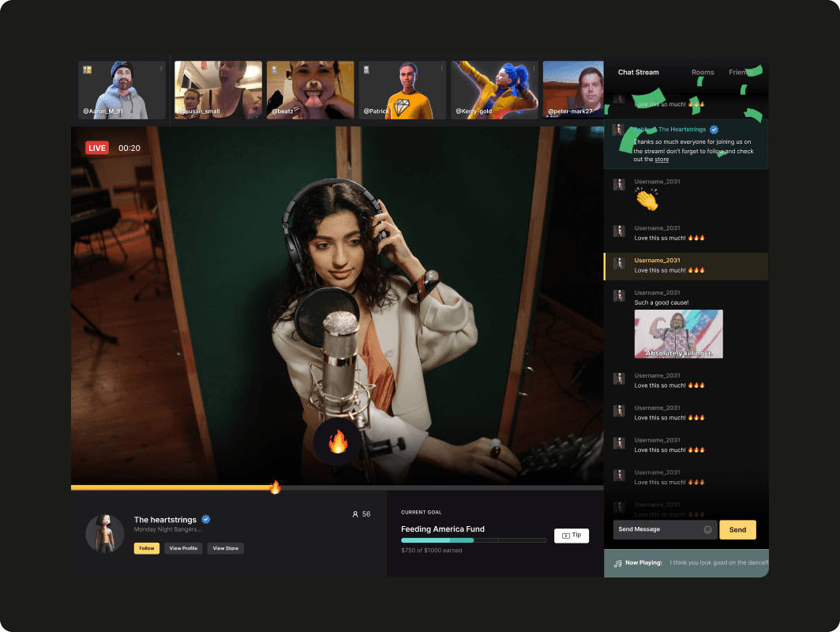
Task: Click the View Profile button
Action: click(x=183, y=548)
